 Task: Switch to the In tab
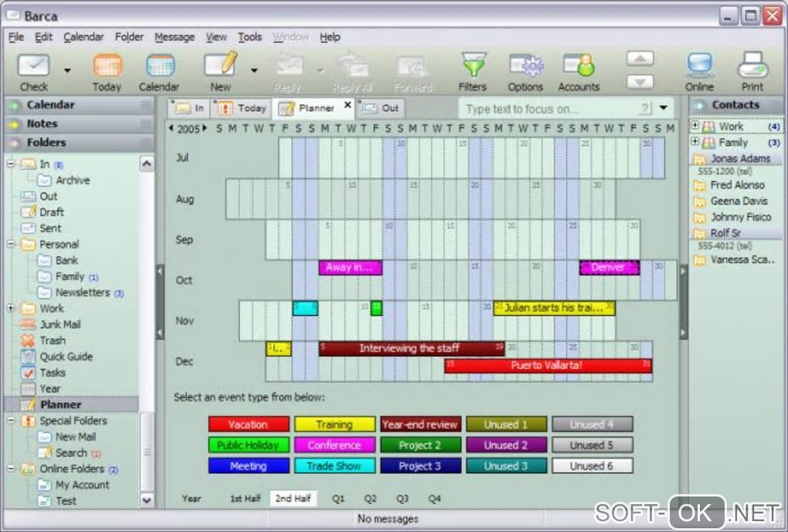189,108
